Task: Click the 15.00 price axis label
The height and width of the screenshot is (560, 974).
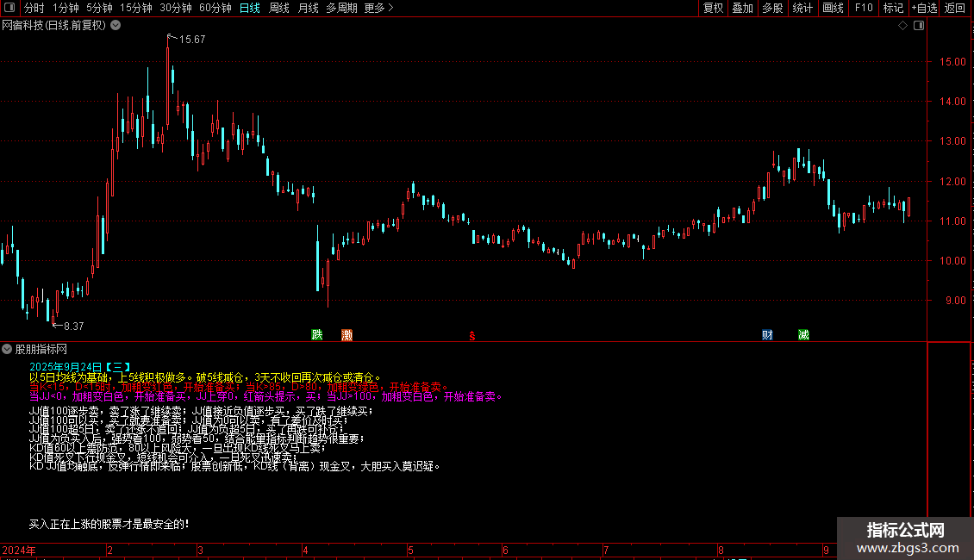Action: (952, 61)
